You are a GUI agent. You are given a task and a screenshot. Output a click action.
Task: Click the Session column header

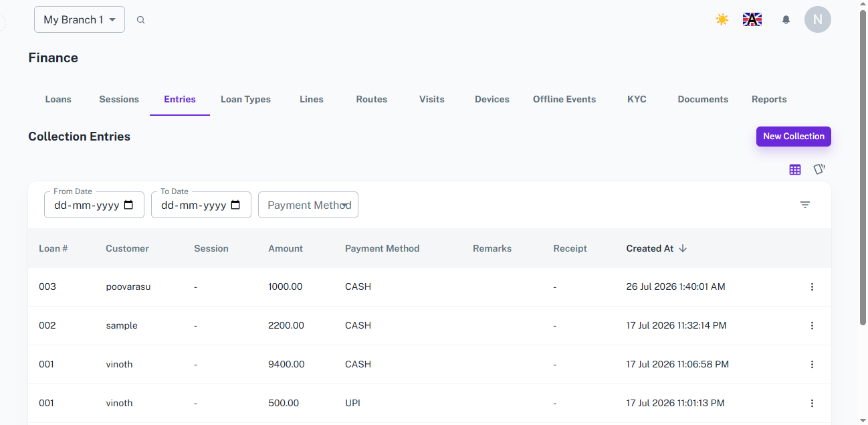point(211,248)
